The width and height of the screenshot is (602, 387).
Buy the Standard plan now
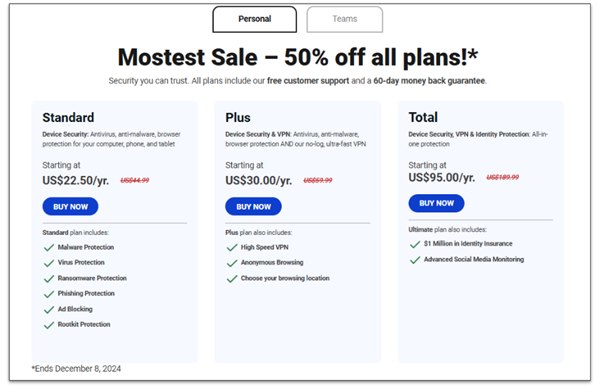click(x=70, y=207)
